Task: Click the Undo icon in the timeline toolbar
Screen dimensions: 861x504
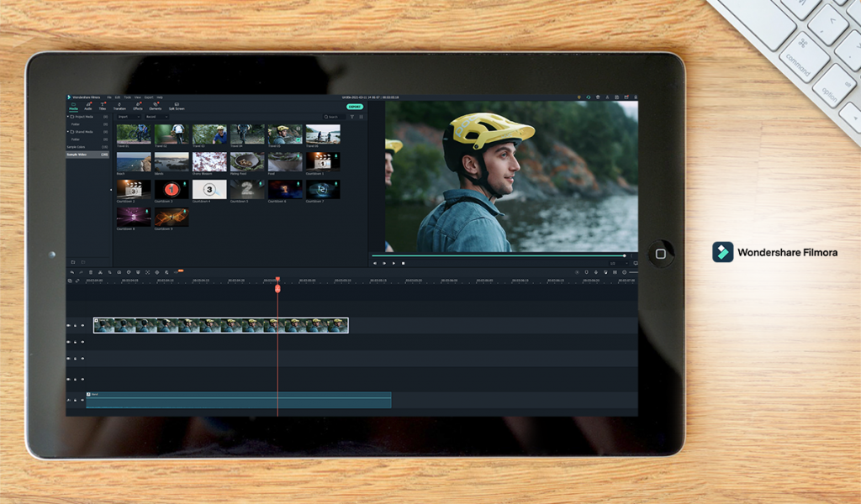Action: click(x=73, y=272)
